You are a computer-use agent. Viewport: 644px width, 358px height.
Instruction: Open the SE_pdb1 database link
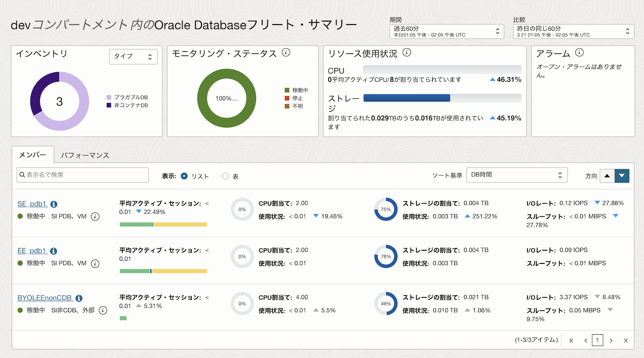click(32, 204)
